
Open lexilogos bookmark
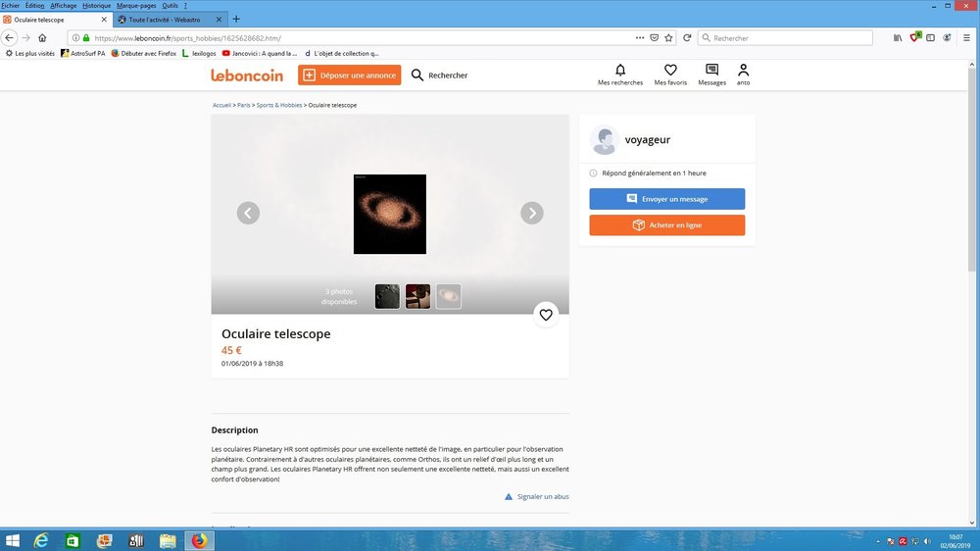tap(199, 53)
